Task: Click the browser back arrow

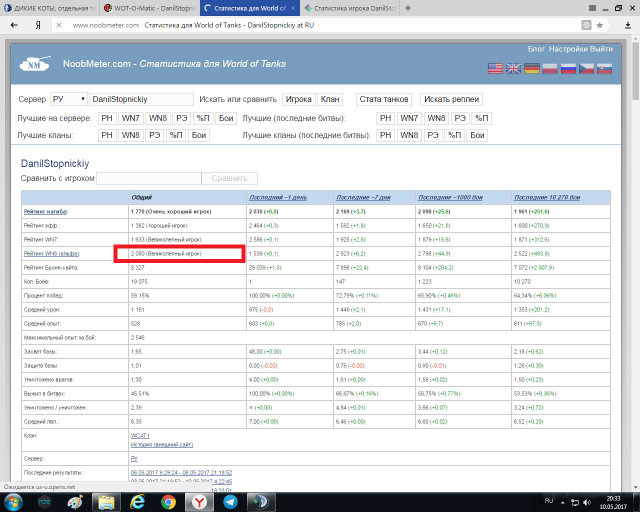Action: pos(12,26)
